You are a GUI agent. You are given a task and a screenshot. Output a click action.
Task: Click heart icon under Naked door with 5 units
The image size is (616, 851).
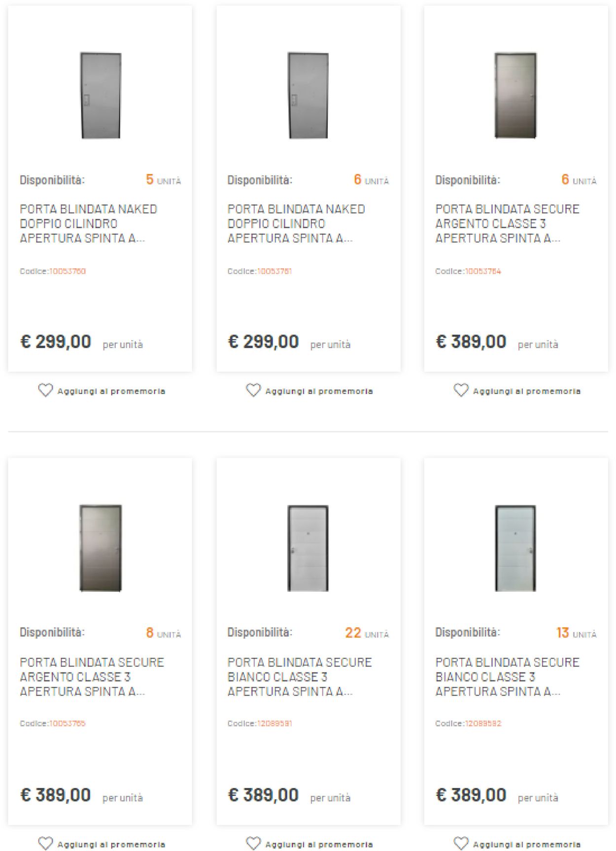(45, 390)
